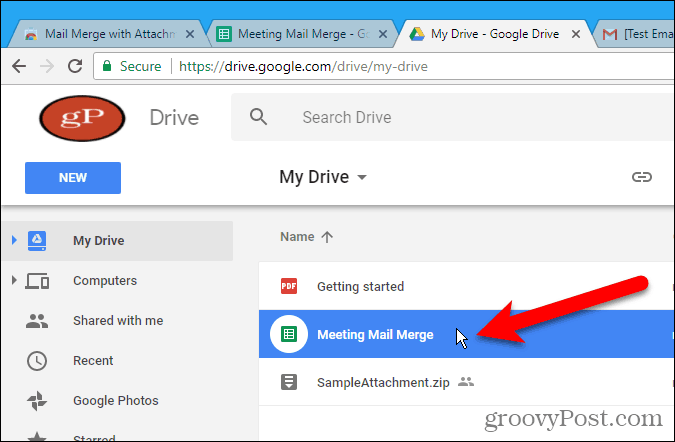Click the Google Photos pinwheel icon
The width and height of the screenshot is (675, 442).
click(x=37, y=401)
